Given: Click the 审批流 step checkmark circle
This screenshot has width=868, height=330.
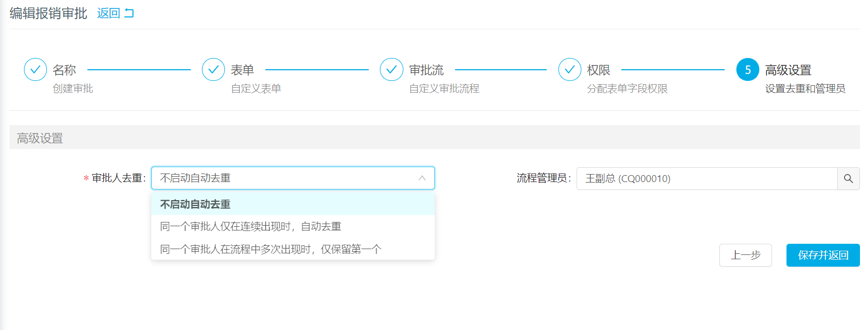Looking at the screenshot, I should pyautogui.click(x=391, y=70).
